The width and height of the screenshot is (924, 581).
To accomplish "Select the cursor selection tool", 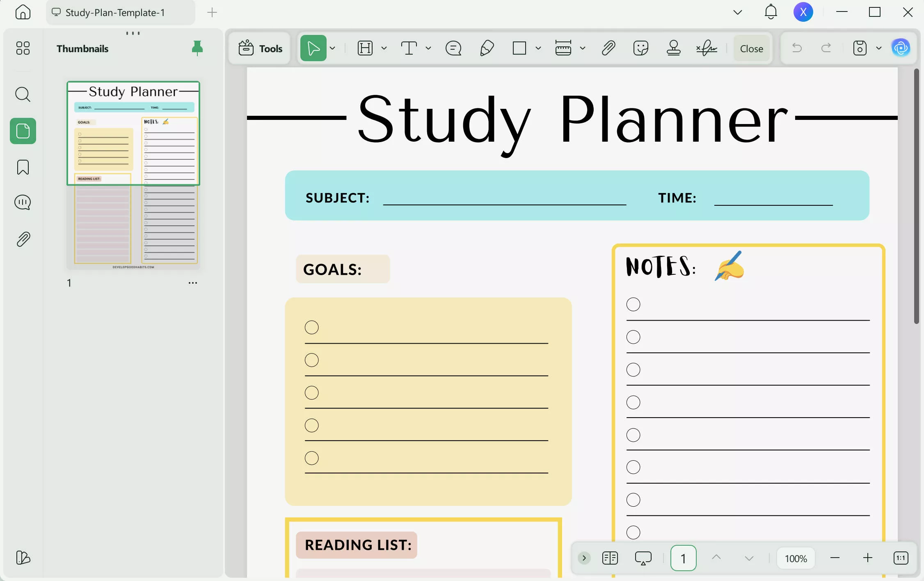I will coord(313,48).
